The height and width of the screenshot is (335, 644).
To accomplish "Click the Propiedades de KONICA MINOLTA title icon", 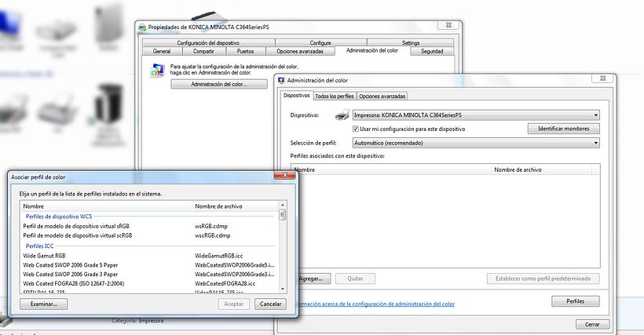I will pyautogui.click(x=142, y=27).
